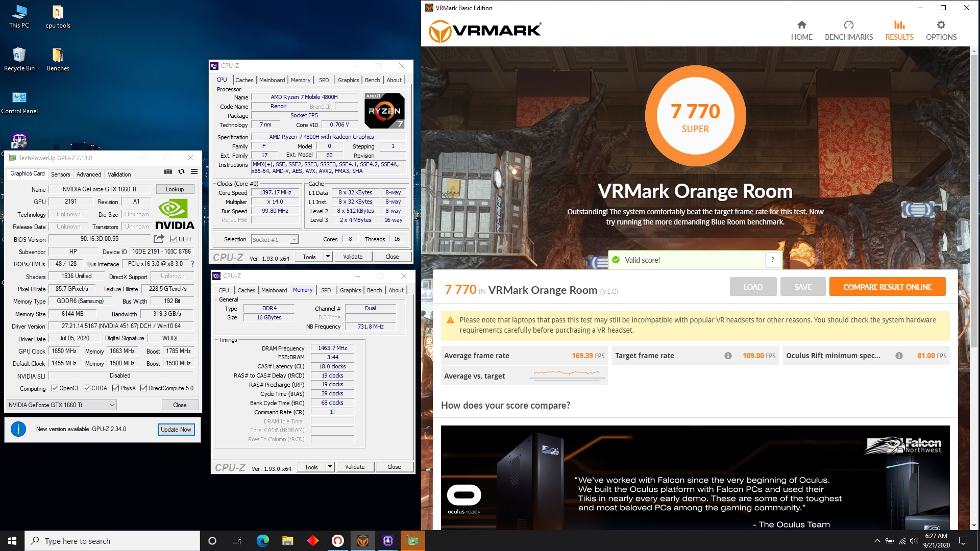The width and height of the screenshot is (980, 551).
Task: Open GPU-Z hamburger menu
Action: click(x=194, y=172)
